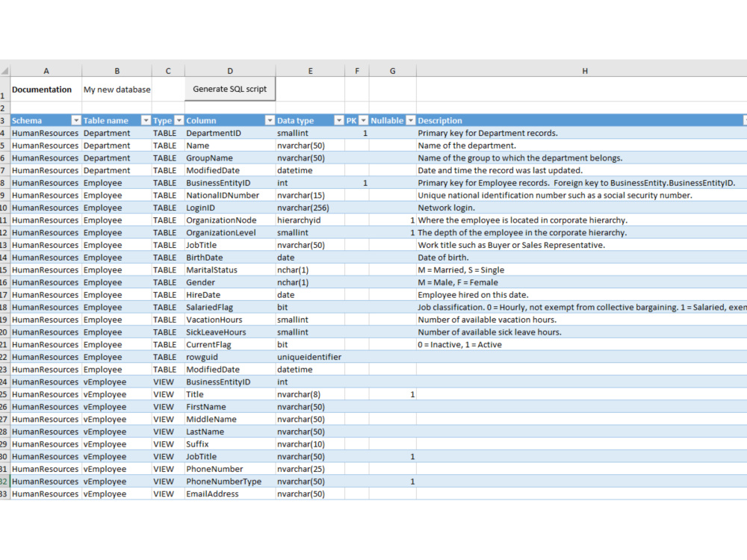Select the 'SickLeaveHours' cell

(230, 332)
